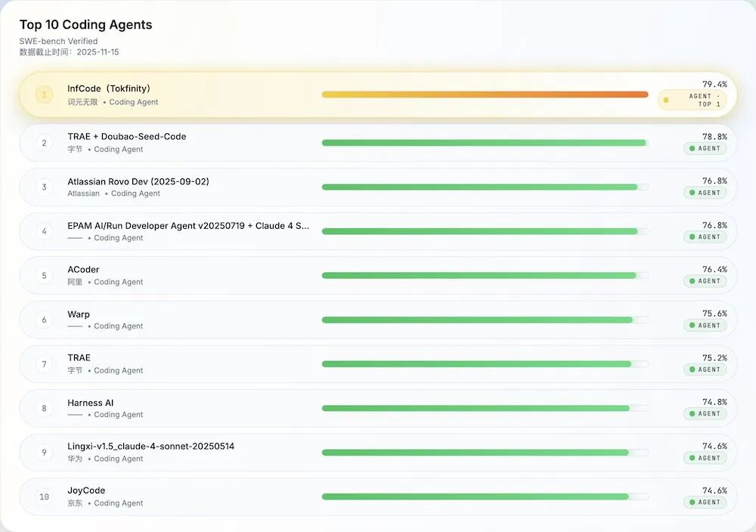756x532 pixels.
Task: Click the 75.6% score value
Action: coord(714,314)
